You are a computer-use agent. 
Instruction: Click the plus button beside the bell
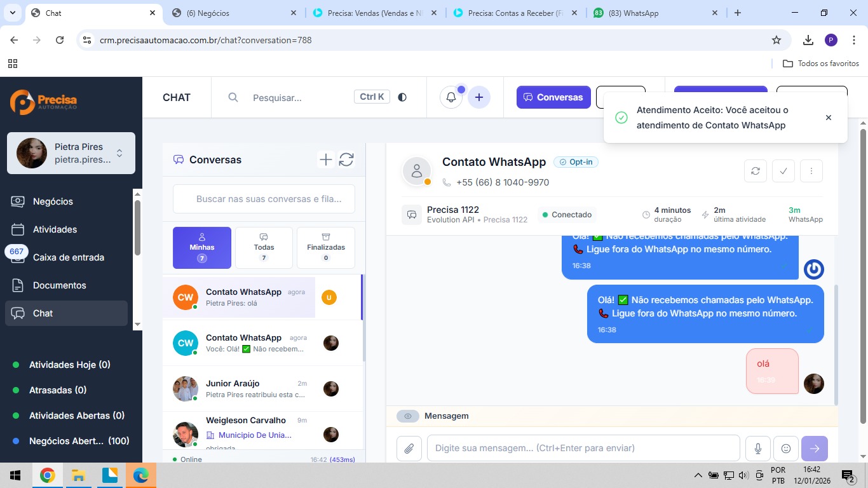(479, 97)
